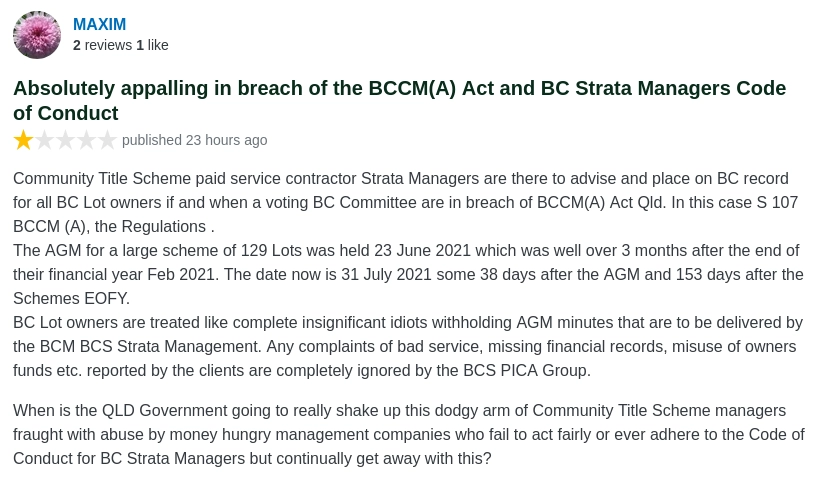Pick the fifth rating star
Image resolution: width=817 pixels, height=479 pixels.
pyautogui.click(x=107, y=140)
